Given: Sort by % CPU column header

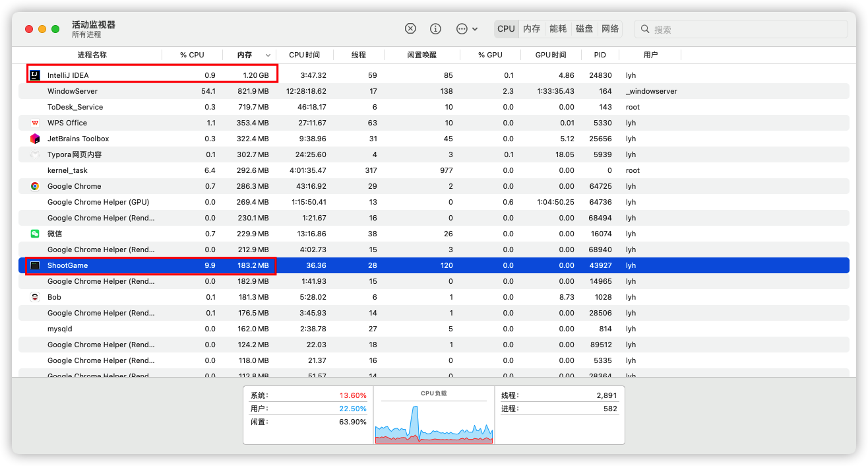Looking at the screenshot, I should 192,55.
